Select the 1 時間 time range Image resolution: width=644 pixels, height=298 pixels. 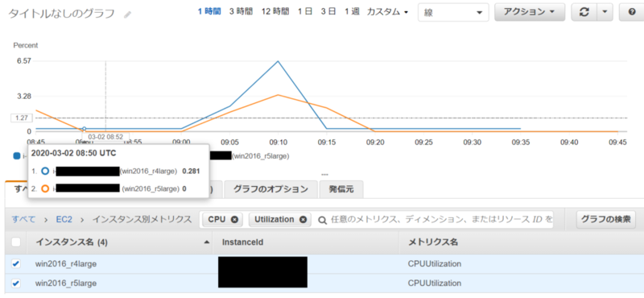point(209,12)
